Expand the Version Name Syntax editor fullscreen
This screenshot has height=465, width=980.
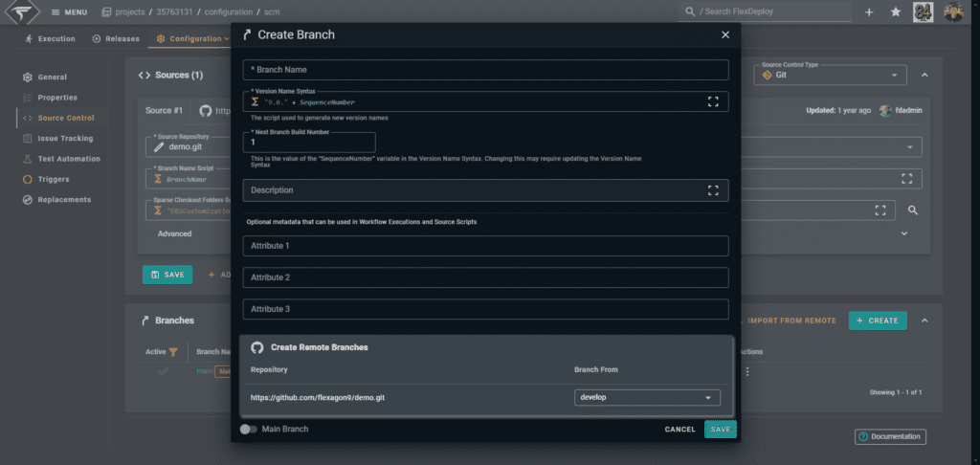pos(713,101)
